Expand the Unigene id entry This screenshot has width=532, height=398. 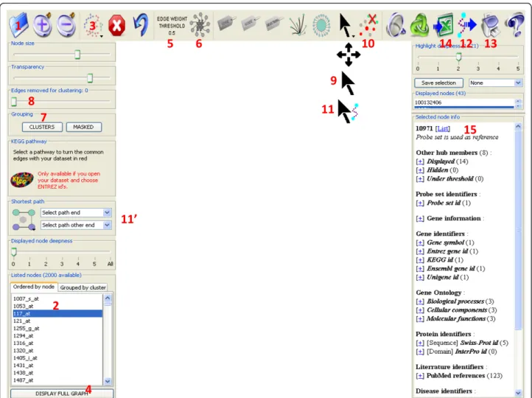pos(420,277)
